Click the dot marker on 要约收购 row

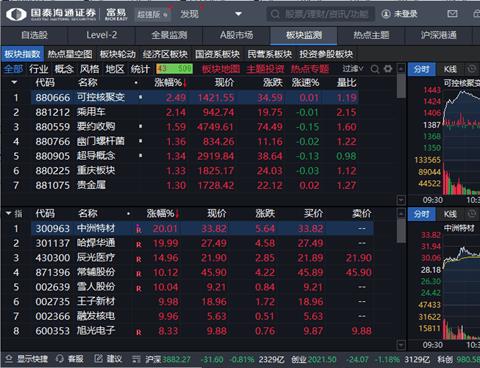click(x=141, y=126)
